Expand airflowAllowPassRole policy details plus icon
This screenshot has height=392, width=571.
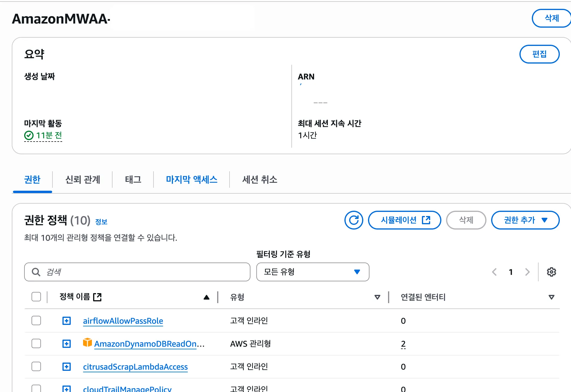click(67, 321)
